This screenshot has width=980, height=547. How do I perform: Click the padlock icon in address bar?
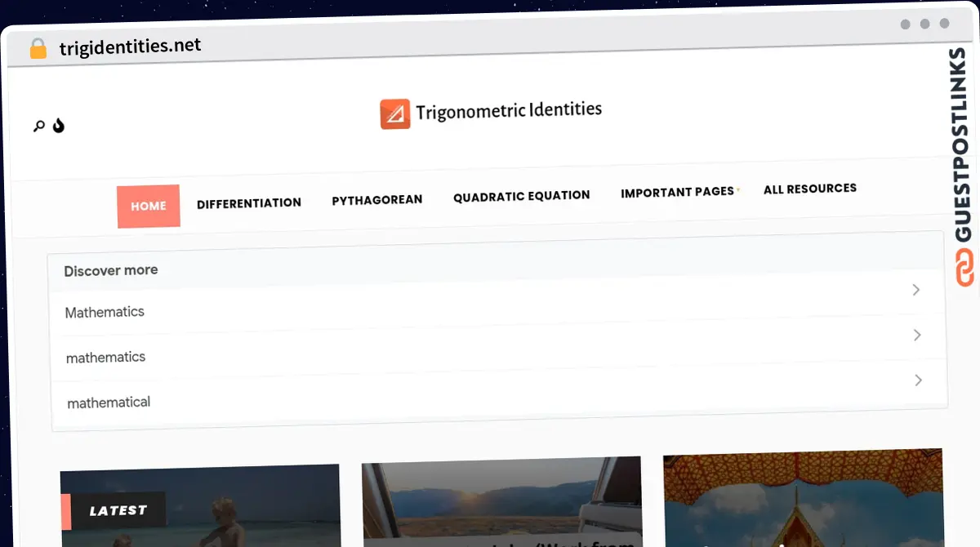[38, 48]
